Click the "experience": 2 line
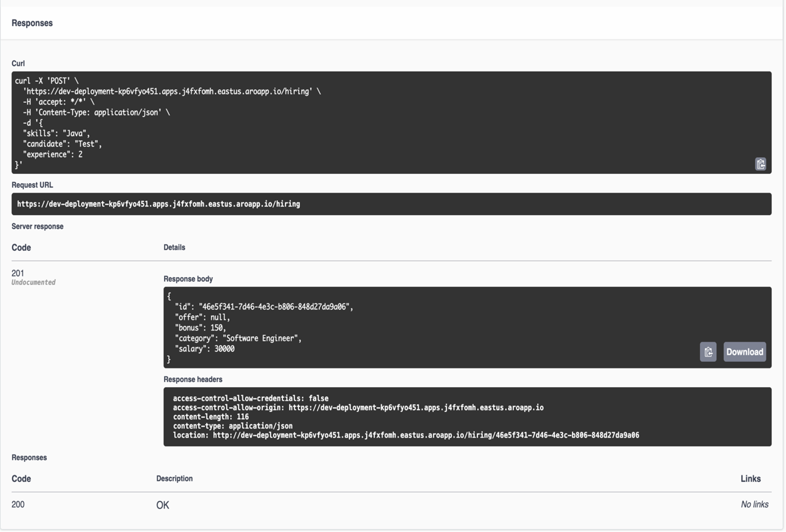 (52, 154)
